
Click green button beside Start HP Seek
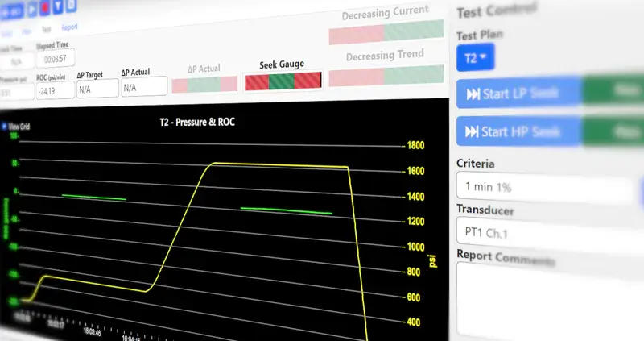click(613, 131)
